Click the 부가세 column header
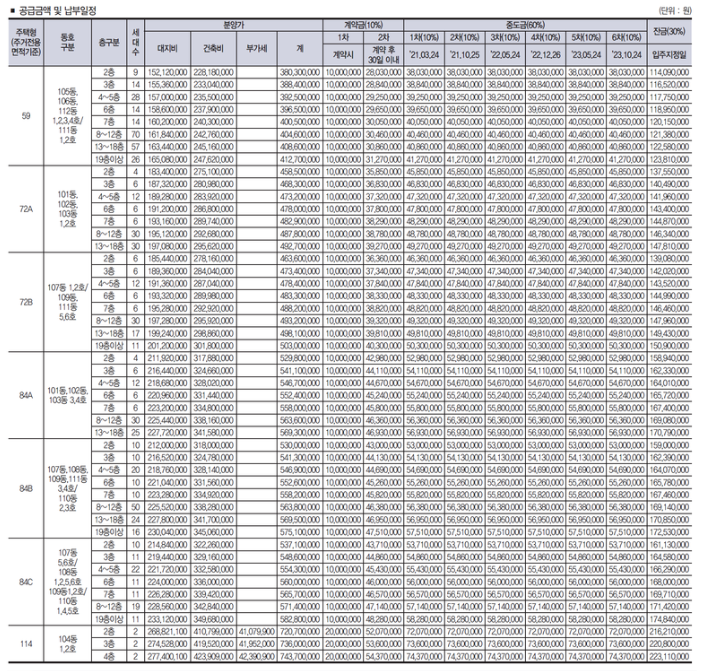703x671 pixels. click(x=256, y=48)
